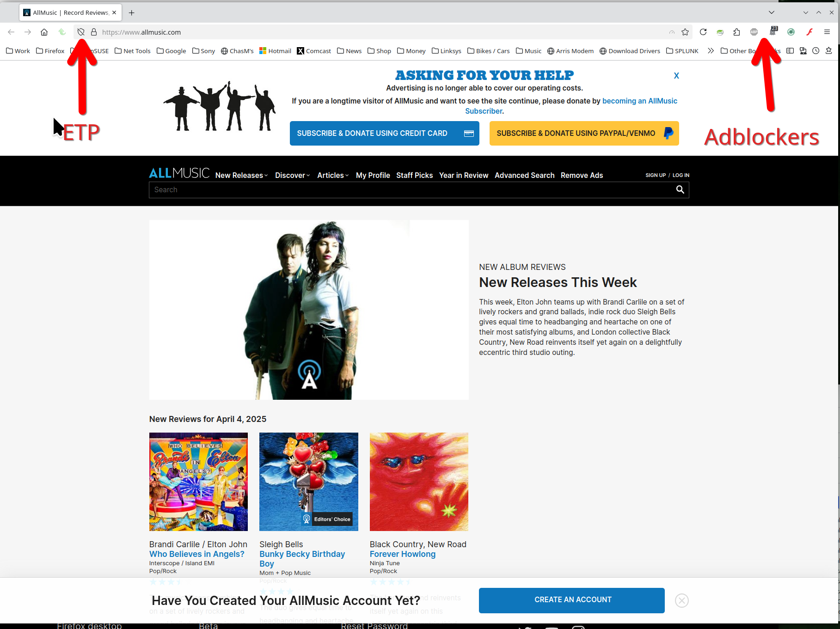
Task: Dismiss the donation banner with X
Action: click(676, 76)
